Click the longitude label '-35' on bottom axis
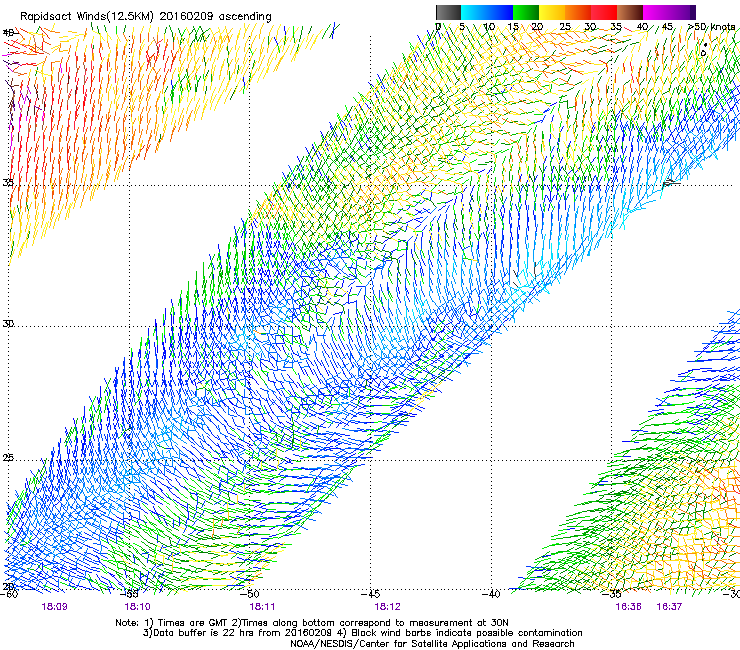The width and height of the screenshot is (740, 650). click(x=612, y=593)
